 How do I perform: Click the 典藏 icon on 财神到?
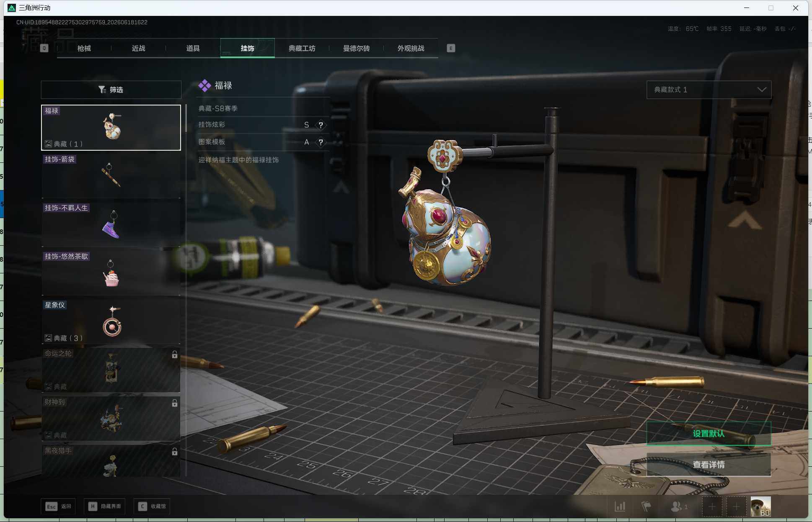[49, 435]
